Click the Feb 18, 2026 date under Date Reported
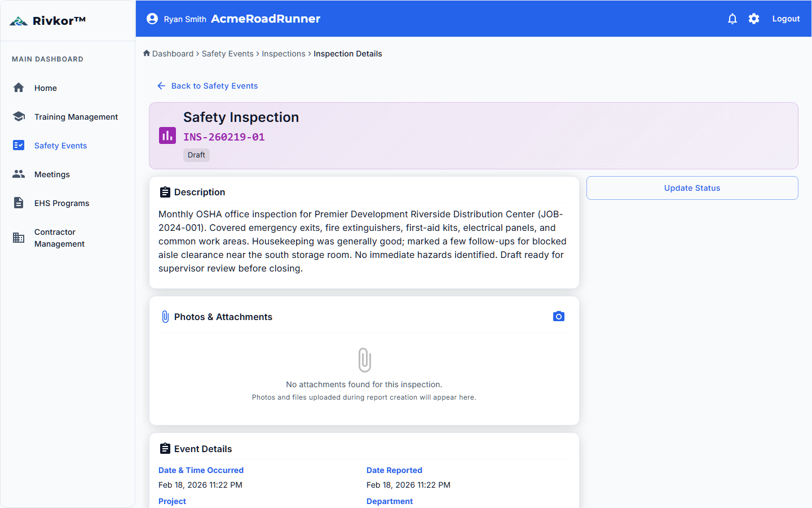 point(408,485)
